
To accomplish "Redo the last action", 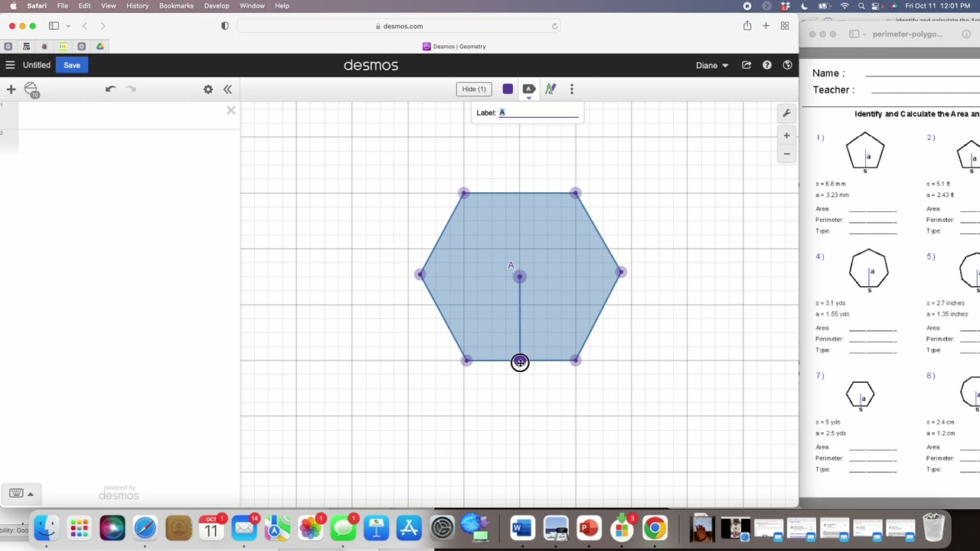I will tap(131, 90).
